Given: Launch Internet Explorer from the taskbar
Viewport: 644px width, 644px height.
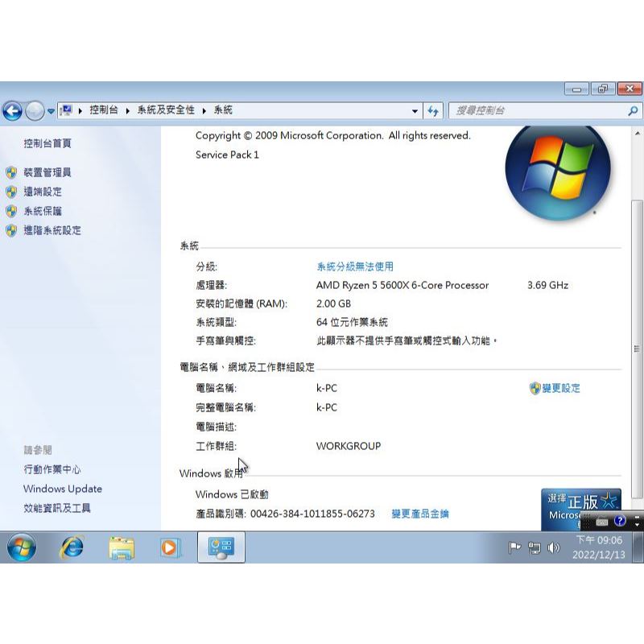Looking at the screenshot, I should click(72, 547).
